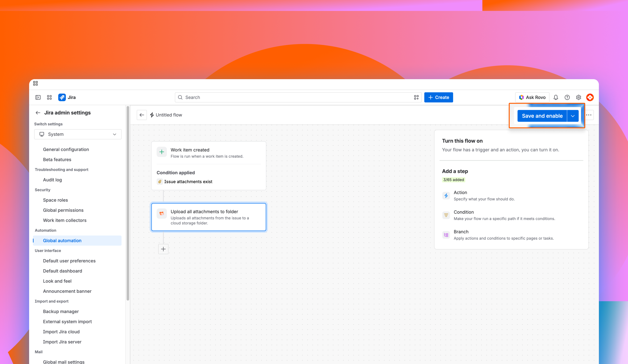The height and width of the screenshot is (364, 628).
Task: Click Ask Rovo
Action: [532, 97]
